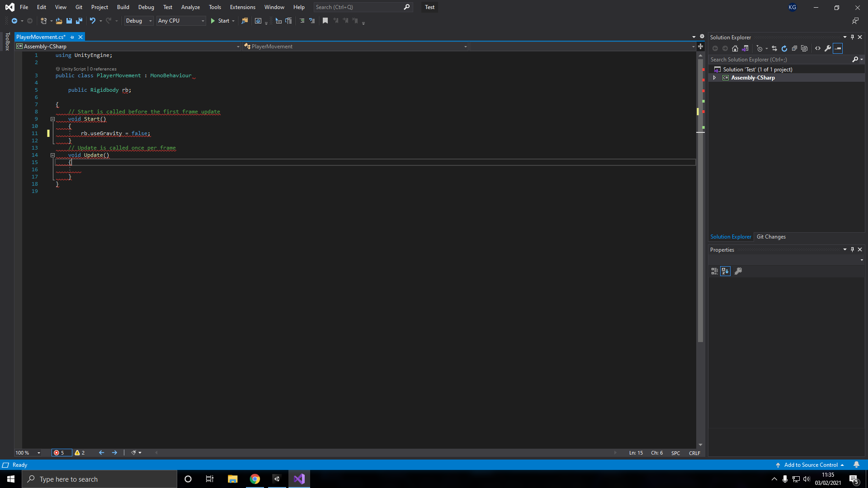Open the Pending Changes Filter dropdown arrow
This screenshot has width=868, height=488.
(767, 48)
